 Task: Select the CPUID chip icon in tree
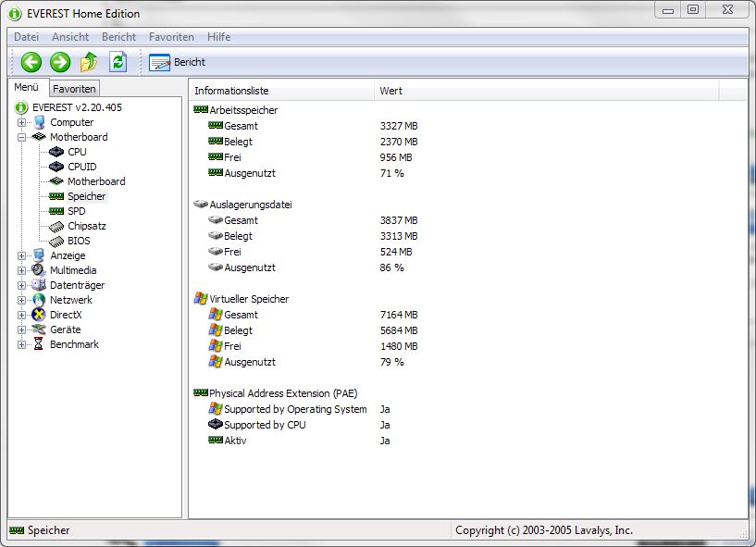click(56, 167)
